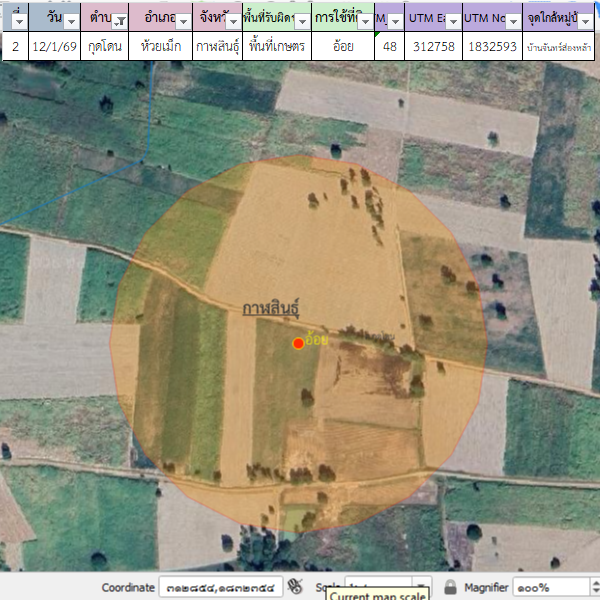Viewport: 600px width, 600px height.
Task: Open the การใช้ที่ดิน column filter arrow
Action: pos(365,20)
